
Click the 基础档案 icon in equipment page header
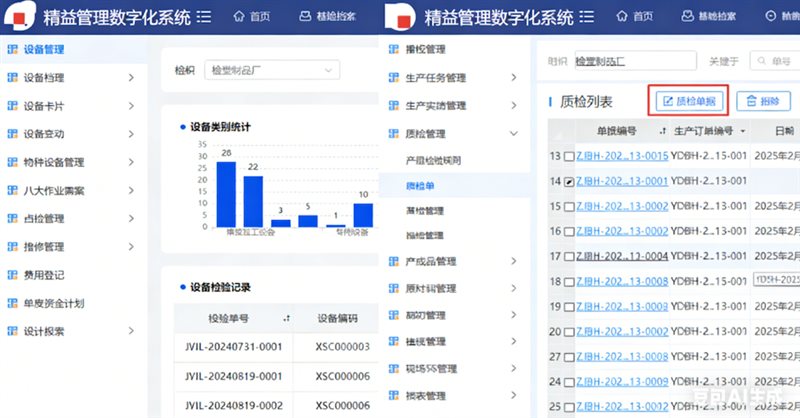305,17
